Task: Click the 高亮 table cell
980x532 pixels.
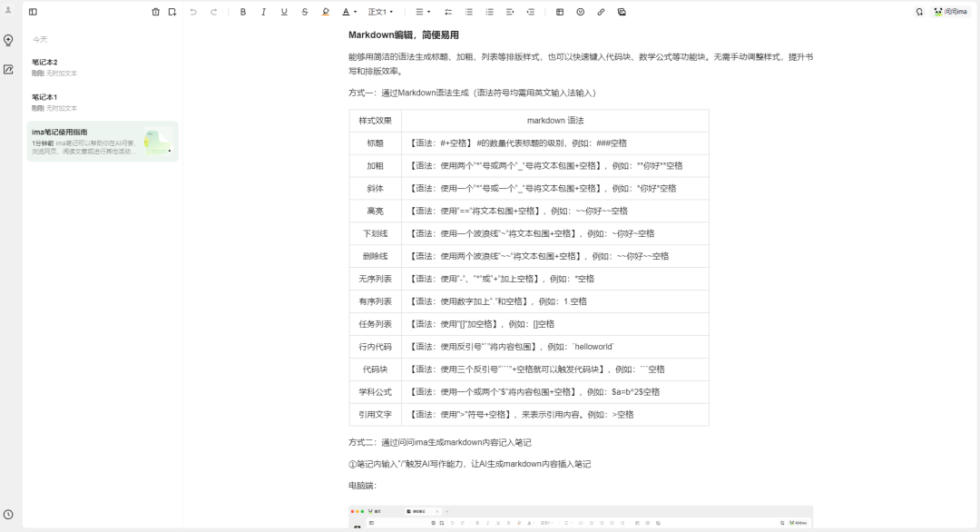Action: tap(375, 212)
